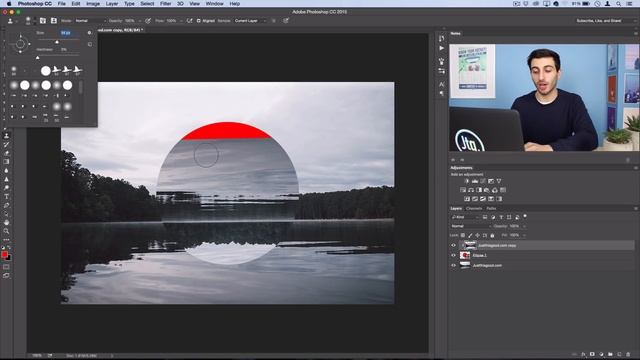Select the Ellipse 1 layer thumbnail
This screenshot has width=640, height=360.
pyautogui.click(x=465, y=255)
